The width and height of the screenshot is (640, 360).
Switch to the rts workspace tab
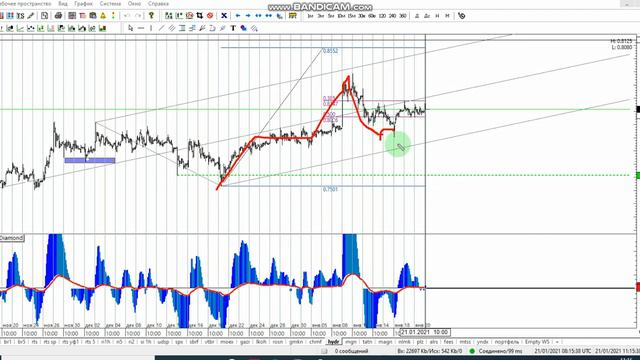pyautogui.click(x=35, y=342)
